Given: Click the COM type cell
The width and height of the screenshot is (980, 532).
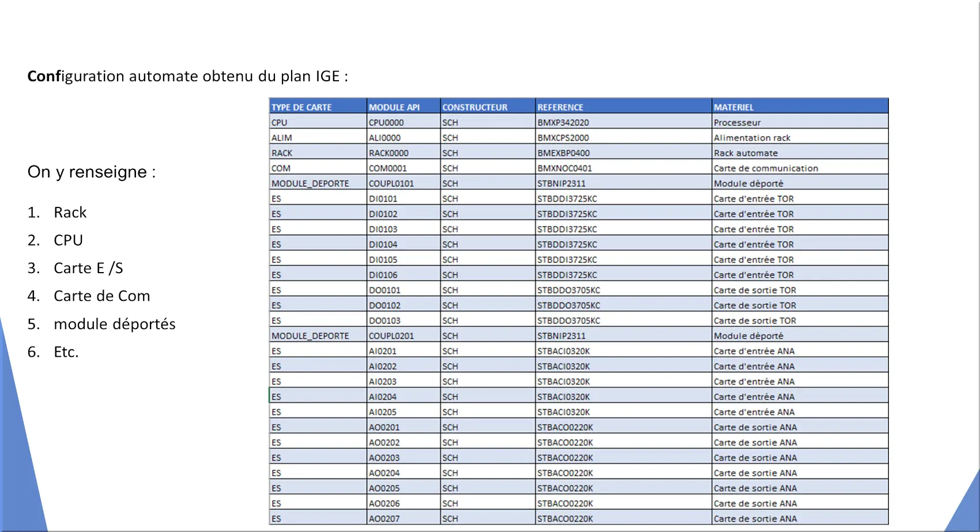Looking at the screenshot, I should [318, 168].
